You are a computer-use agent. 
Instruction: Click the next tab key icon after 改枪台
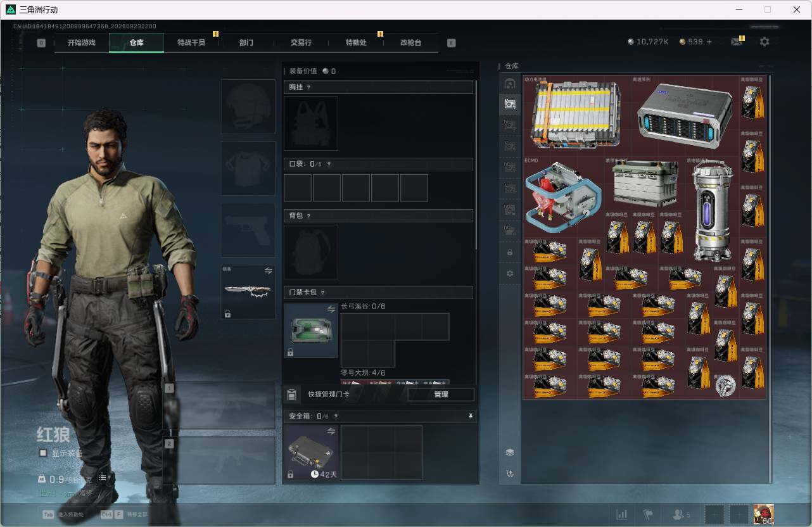(x=451, y=43)
